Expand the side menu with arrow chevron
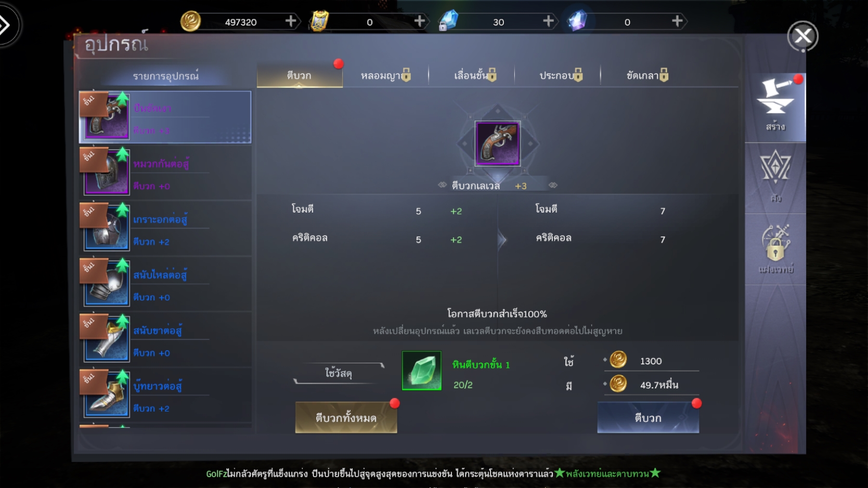The height and width of the screenshot is (488, 868). [x=7, y=24]
